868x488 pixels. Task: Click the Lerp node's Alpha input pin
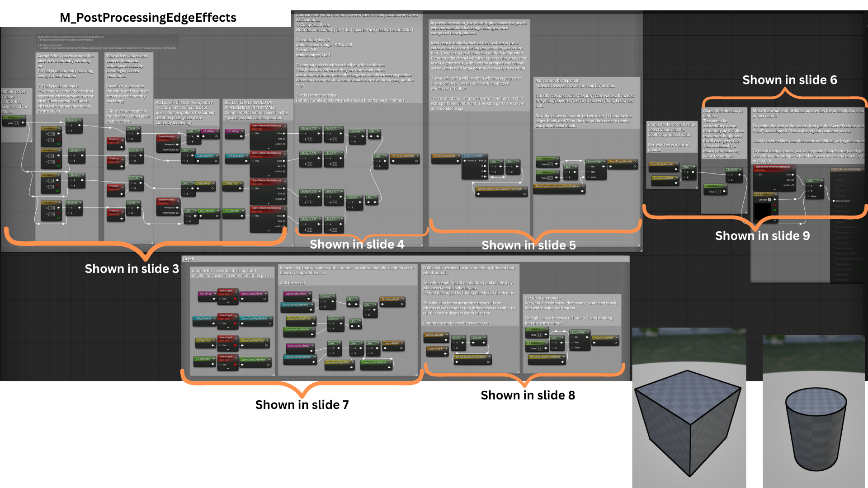(808, 196)
